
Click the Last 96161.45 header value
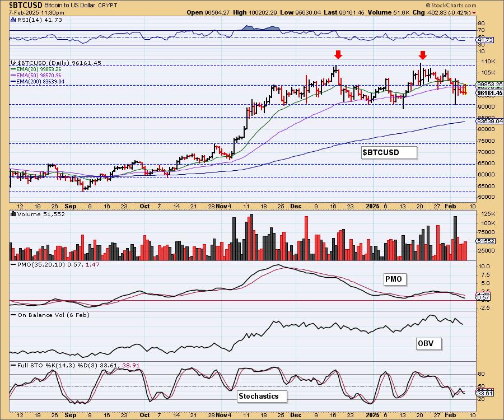tap(344, 12)
